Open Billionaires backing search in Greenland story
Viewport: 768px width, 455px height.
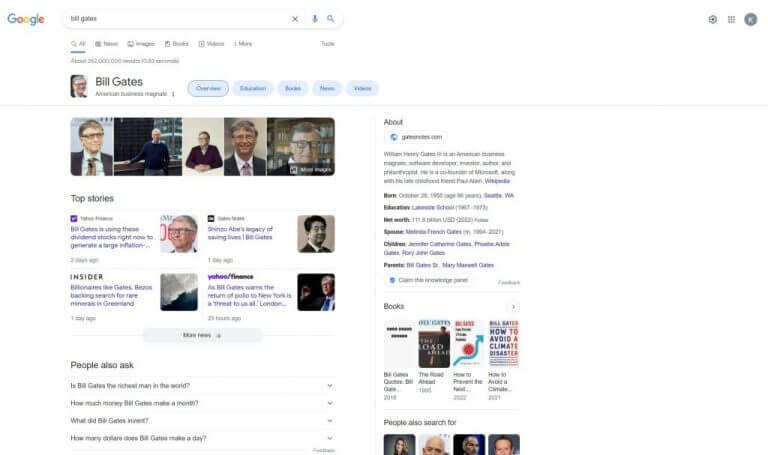click(111, 296)
